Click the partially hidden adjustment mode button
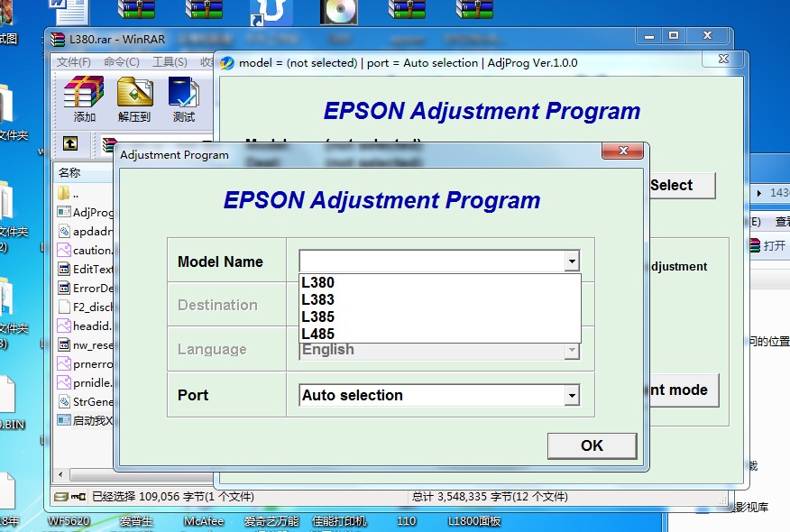Screen dimensions: 790x532 (x=684, y=390)
